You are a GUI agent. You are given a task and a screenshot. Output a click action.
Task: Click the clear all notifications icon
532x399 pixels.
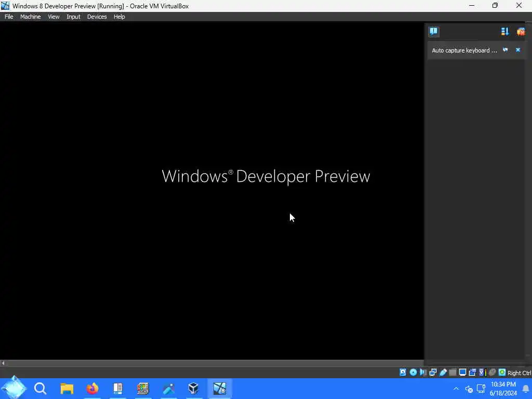[521, 32]
